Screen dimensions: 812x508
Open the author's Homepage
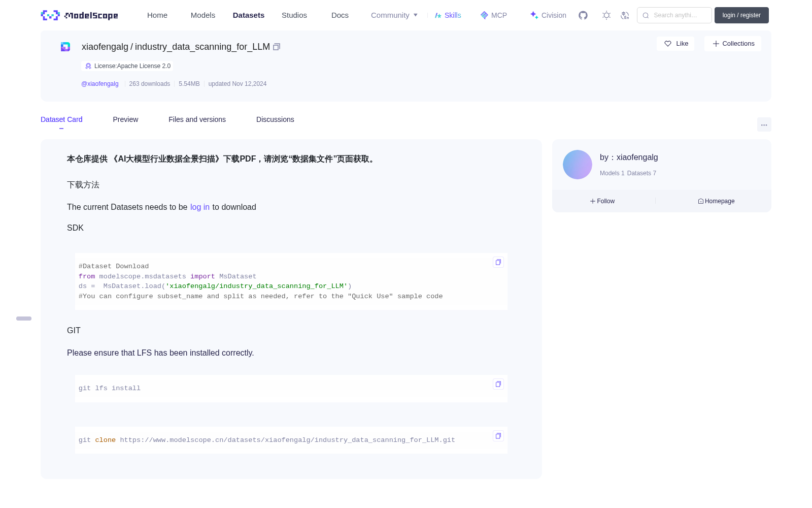[716, 201]
